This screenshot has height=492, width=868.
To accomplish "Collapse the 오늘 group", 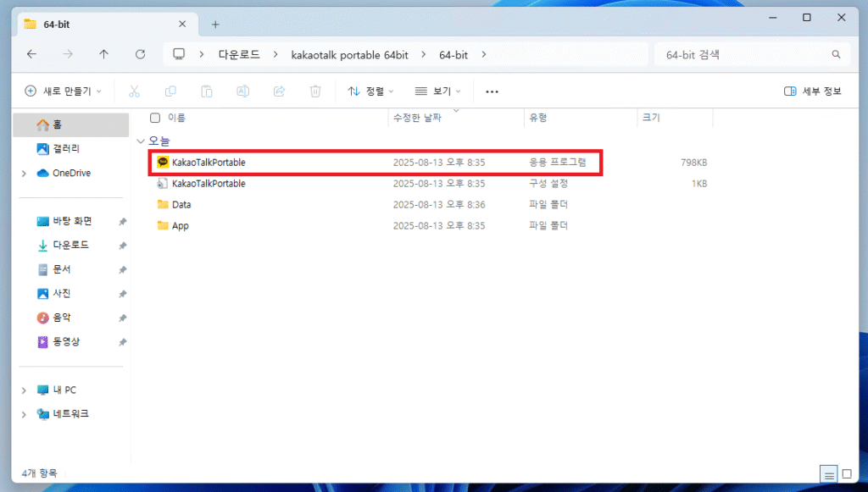I will (140, 141).
